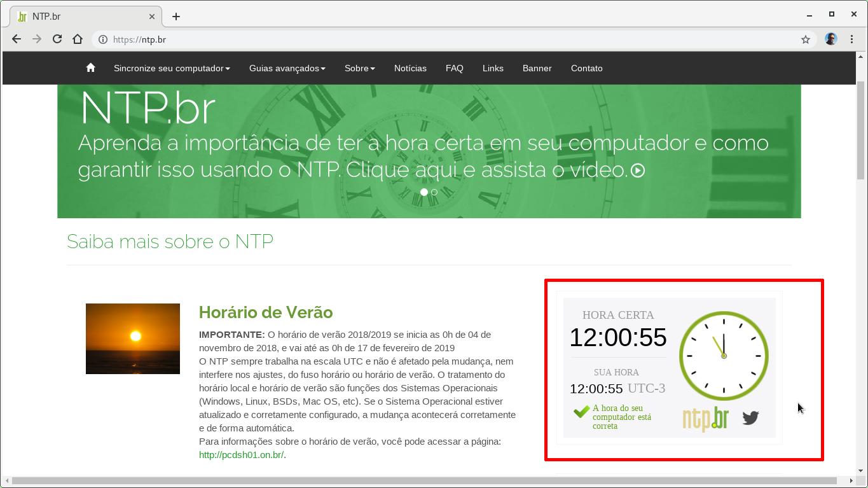
Task: Follow the http://pcdsh01.on.br/ link
Action: pos(241,455)
